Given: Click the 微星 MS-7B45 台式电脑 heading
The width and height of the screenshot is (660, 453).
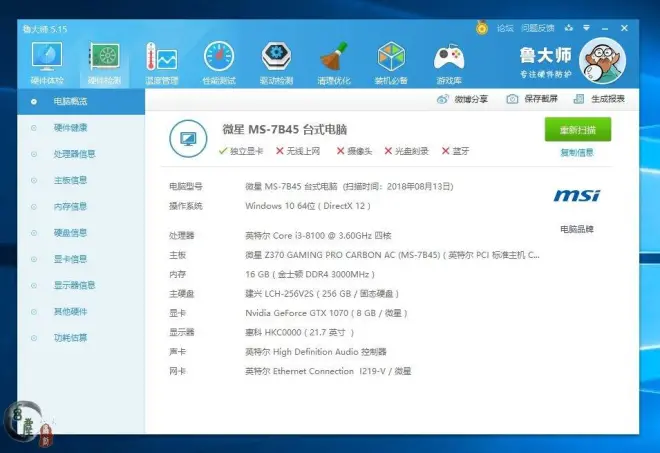Looking at the screenshot, I should click(285, 130).
